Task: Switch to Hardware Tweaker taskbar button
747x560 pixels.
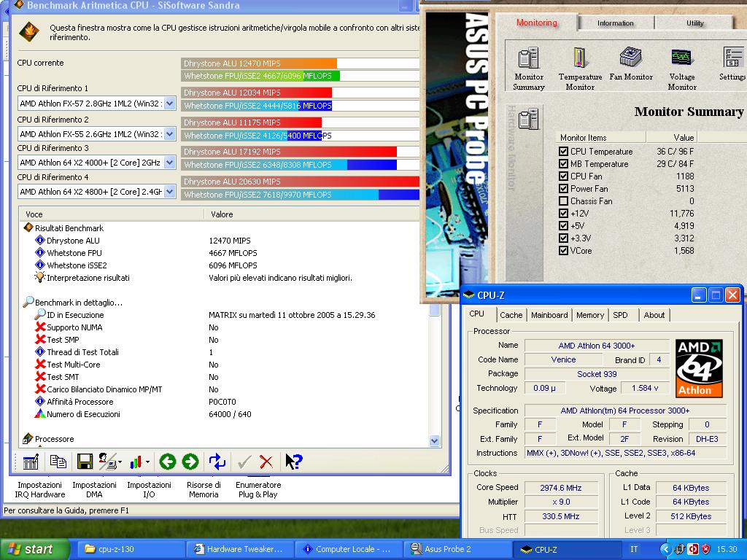Action: click(239, 549)
